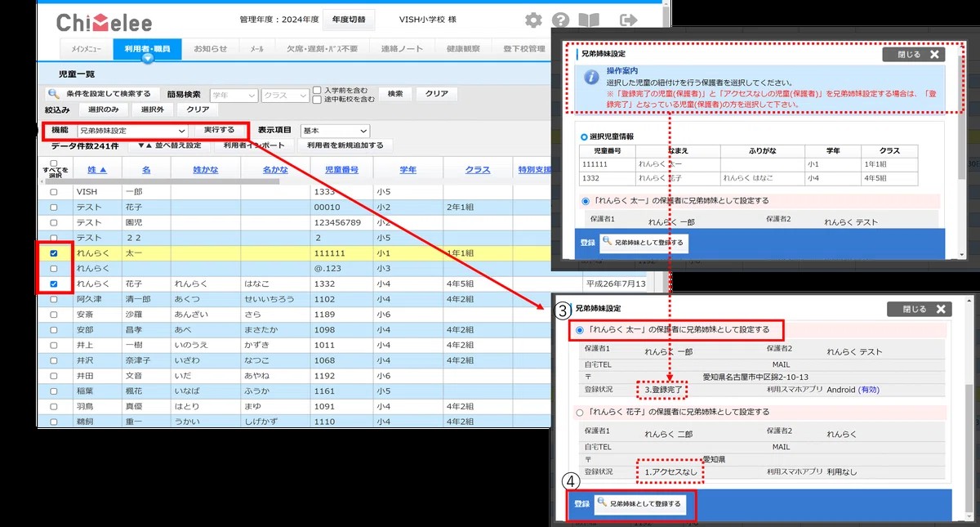Screen dimensions: 980x527
Task: Open the manual book icon
Action: 588,20
